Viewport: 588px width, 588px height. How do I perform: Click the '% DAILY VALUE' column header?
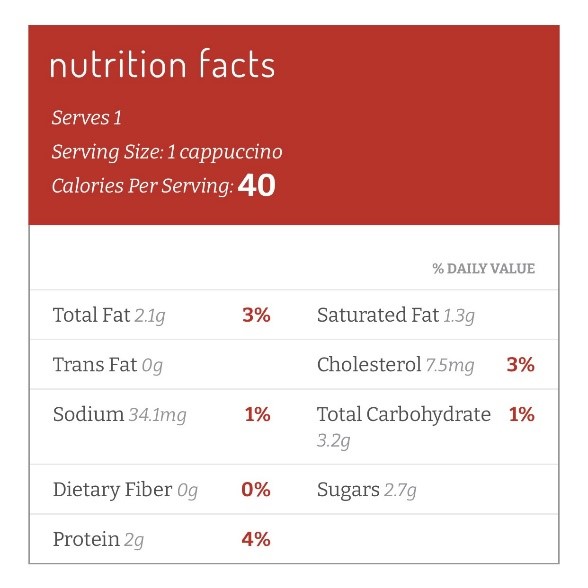(x=484, y=268)
